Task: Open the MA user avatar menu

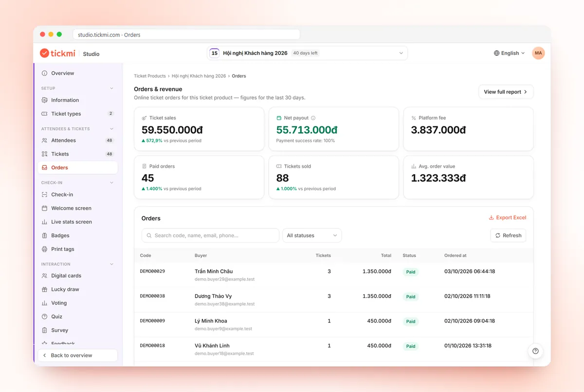Action: click(538, 53)
